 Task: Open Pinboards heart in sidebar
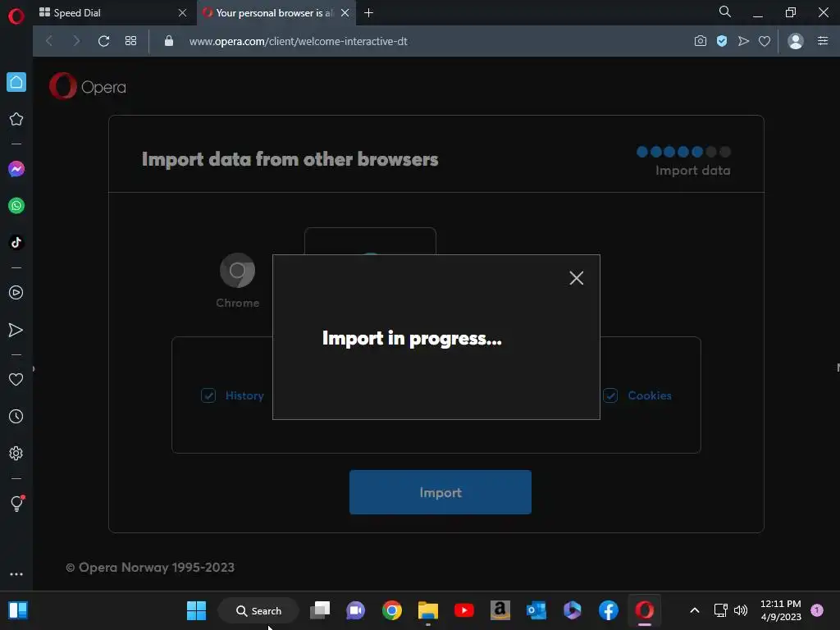pos(16,379)
